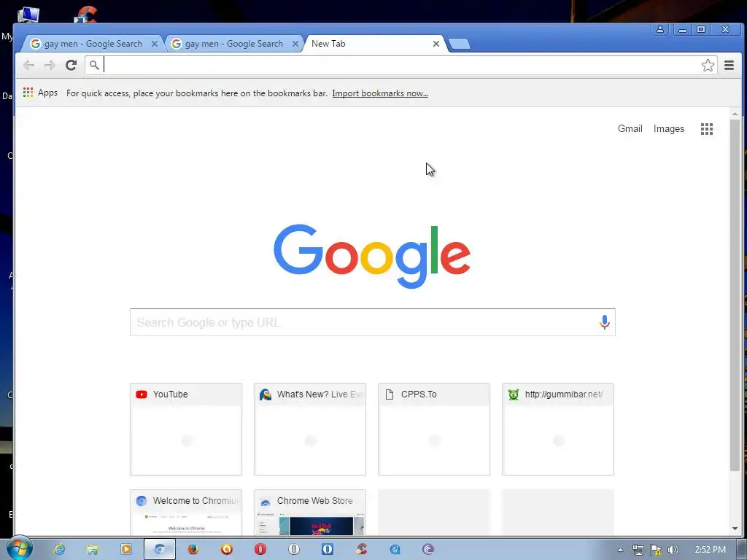Click Import bookmarks now link
747x560 pixels.
tap(380, 93)
